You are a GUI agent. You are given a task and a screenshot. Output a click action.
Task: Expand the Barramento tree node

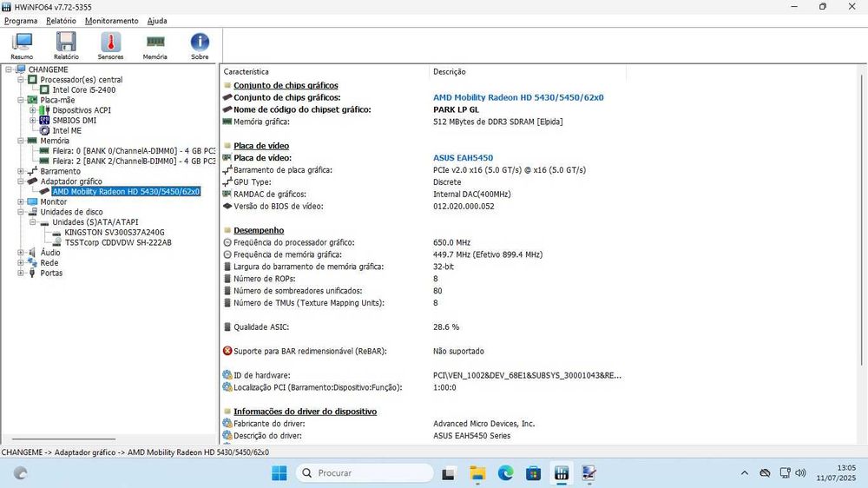(21, 171)
